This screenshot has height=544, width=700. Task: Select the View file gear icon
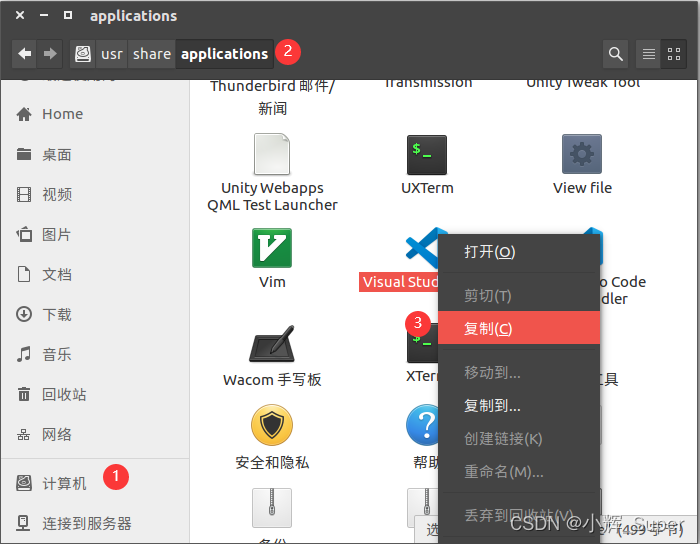tap(582, 154)
